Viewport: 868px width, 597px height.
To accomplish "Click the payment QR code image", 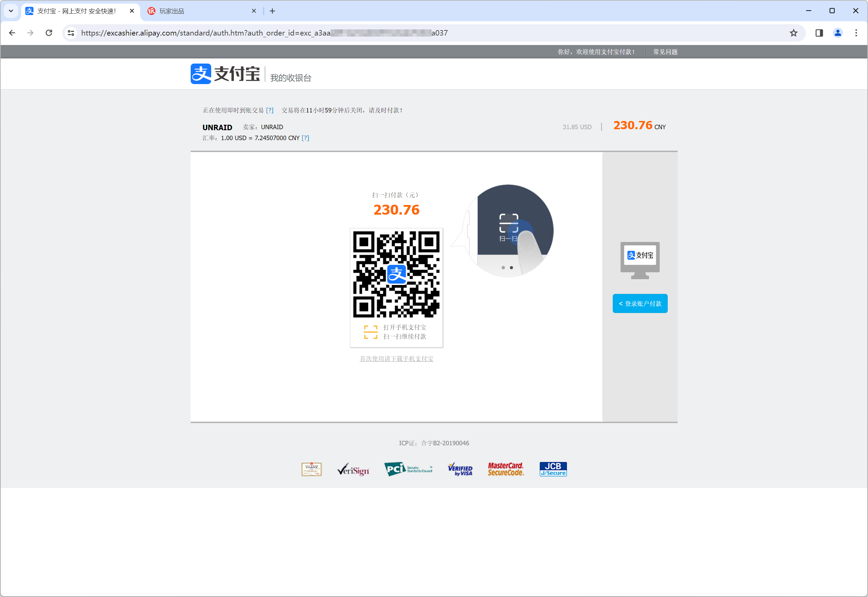I will 396,274.
